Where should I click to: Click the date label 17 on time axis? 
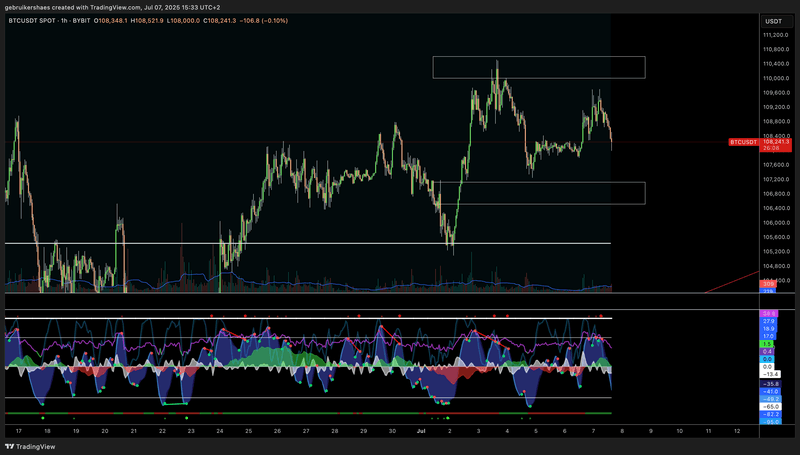[19, 431]
